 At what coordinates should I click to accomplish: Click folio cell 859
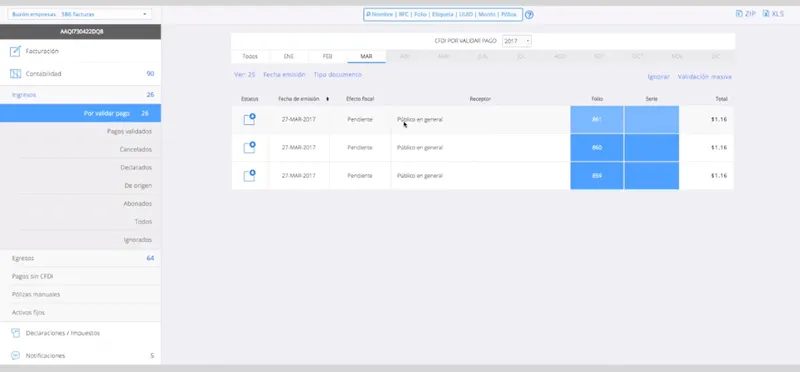(597, 176)
